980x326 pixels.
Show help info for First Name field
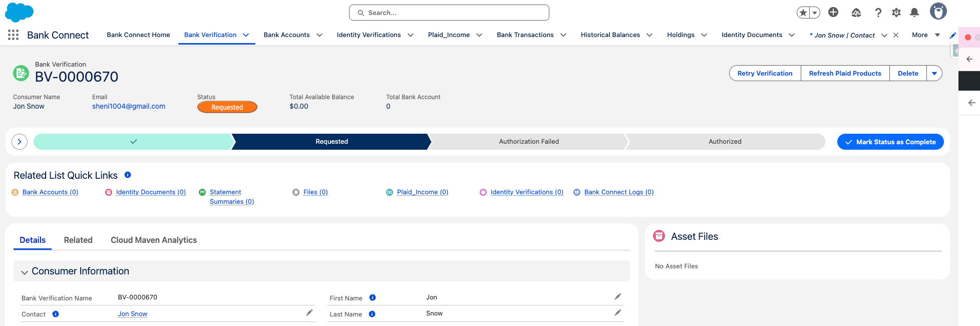(373, 297)
